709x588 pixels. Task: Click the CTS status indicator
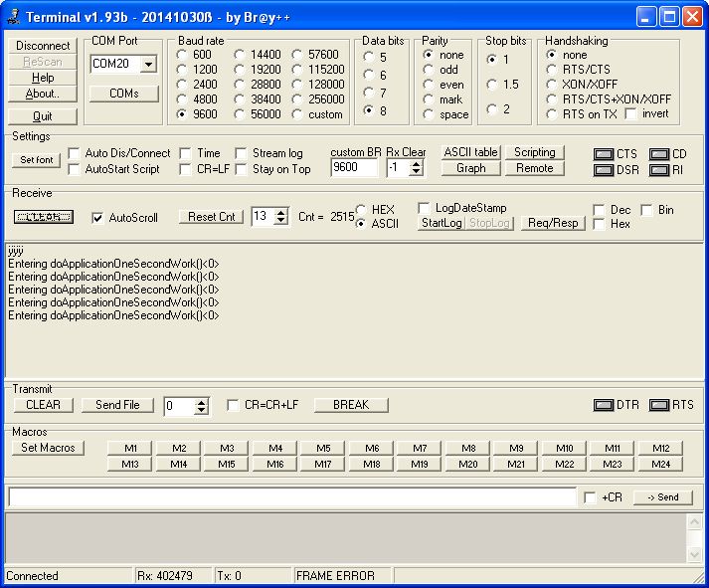tap(604, 154)
